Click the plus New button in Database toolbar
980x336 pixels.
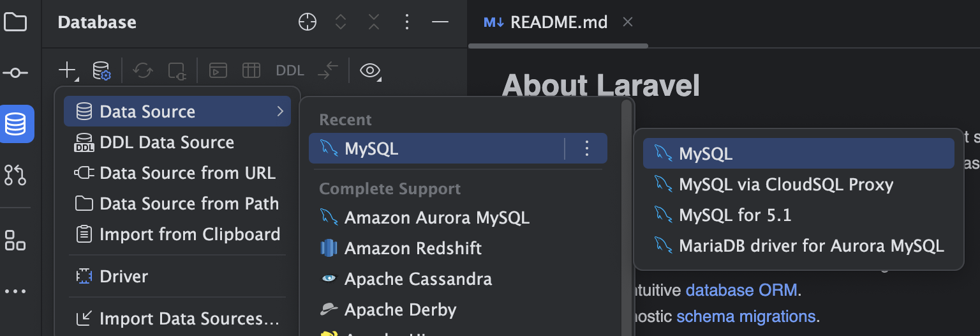tap(68, 70)
